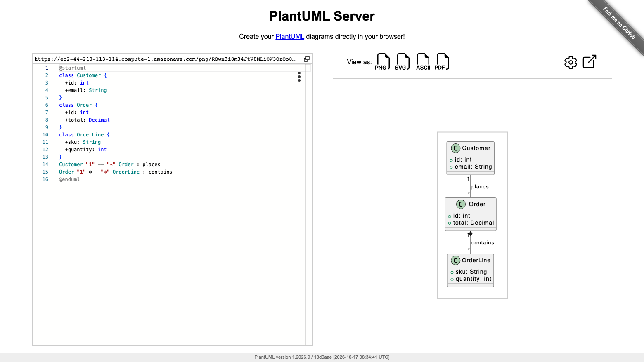View diagram as ASCII art

click(423, 62)
